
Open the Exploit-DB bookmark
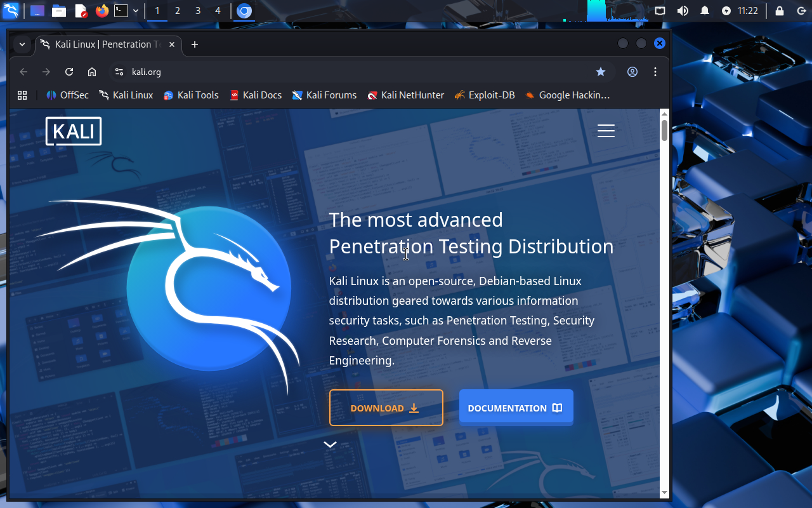484,95
